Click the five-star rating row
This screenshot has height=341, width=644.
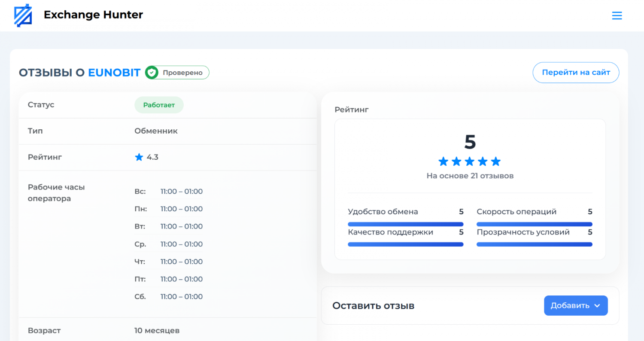click(x=470, y=161)
